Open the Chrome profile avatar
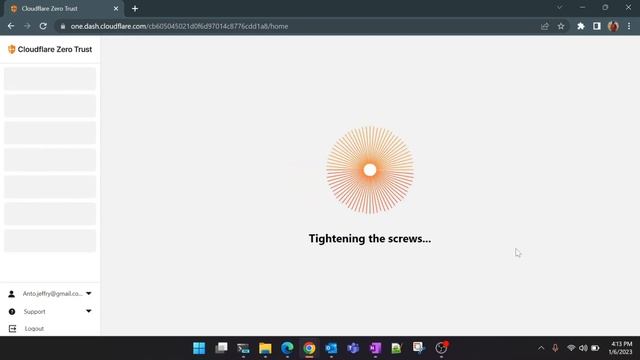The height and width of the screenshot is (360, 640). click(613, 26)
